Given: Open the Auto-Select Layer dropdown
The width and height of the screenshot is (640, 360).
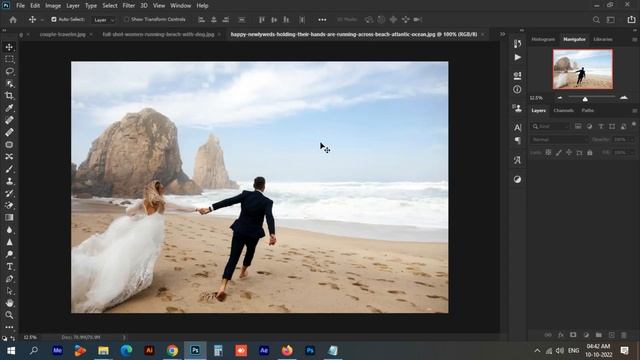Looking at the screenshot, I should click(x=104, y=20).
